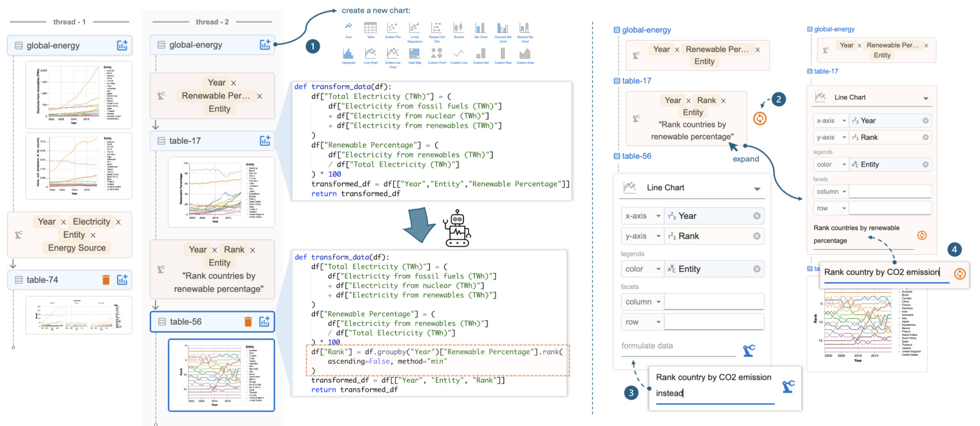Click formulate icon in 'CO2 emission instead' popup

pos(788,387)
